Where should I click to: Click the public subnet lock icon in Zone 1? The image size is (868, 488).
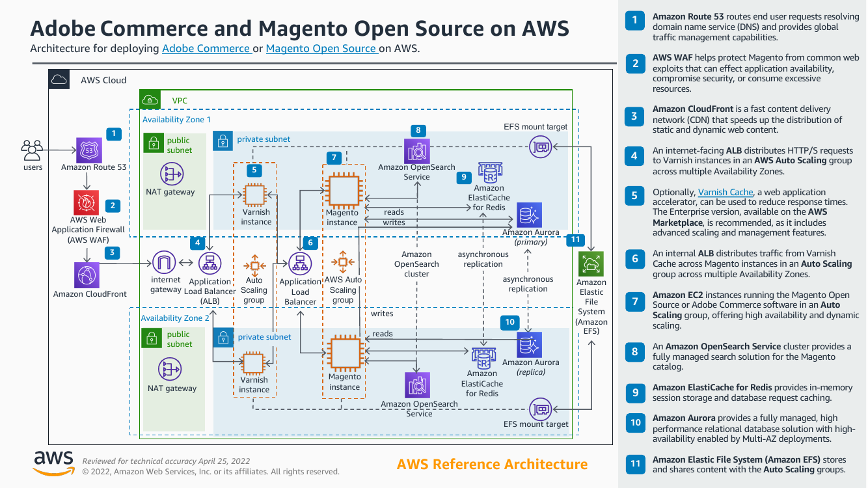pyautogui.click(x=153, y=144)
